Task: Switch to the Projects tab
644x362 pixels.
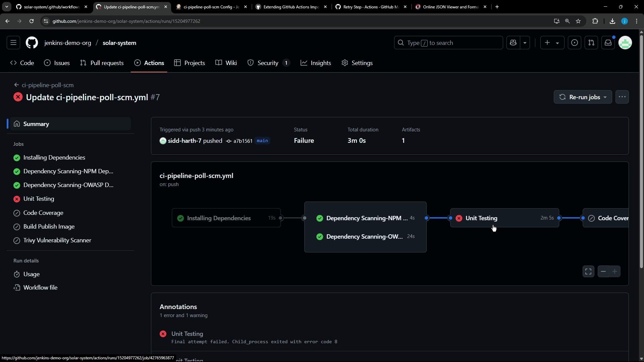Action: 190,63
